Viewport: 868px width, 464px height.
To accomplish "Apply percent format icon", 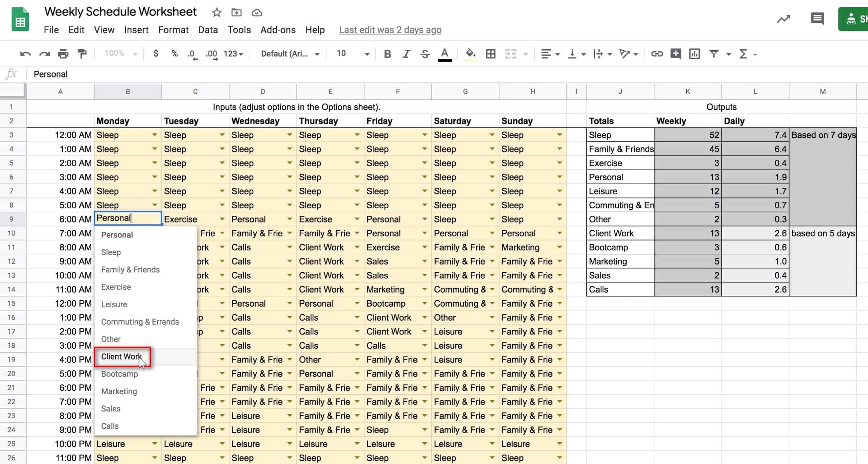I will [x=175, y=54].
